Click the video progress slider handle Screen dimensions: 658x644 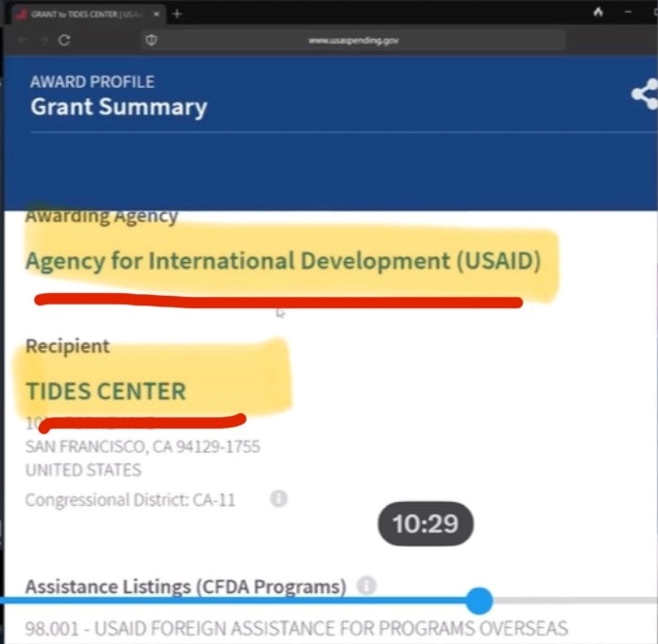pos(479,601)
